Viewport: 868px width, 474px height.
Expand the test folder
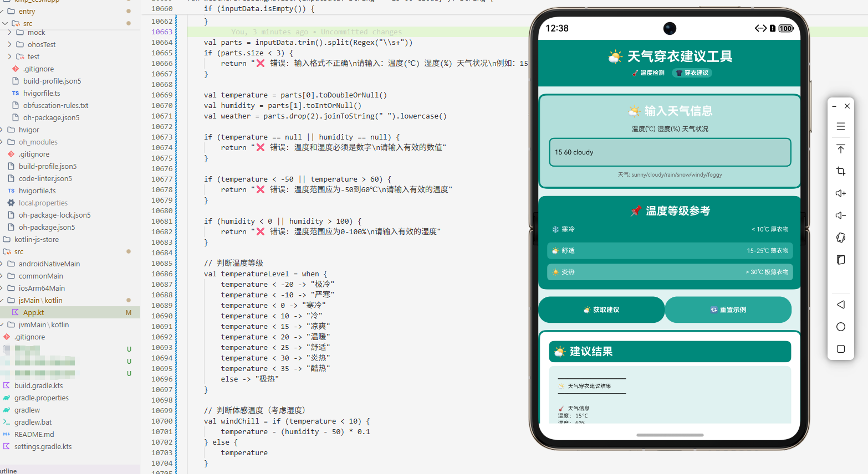[x=9, y=56]
